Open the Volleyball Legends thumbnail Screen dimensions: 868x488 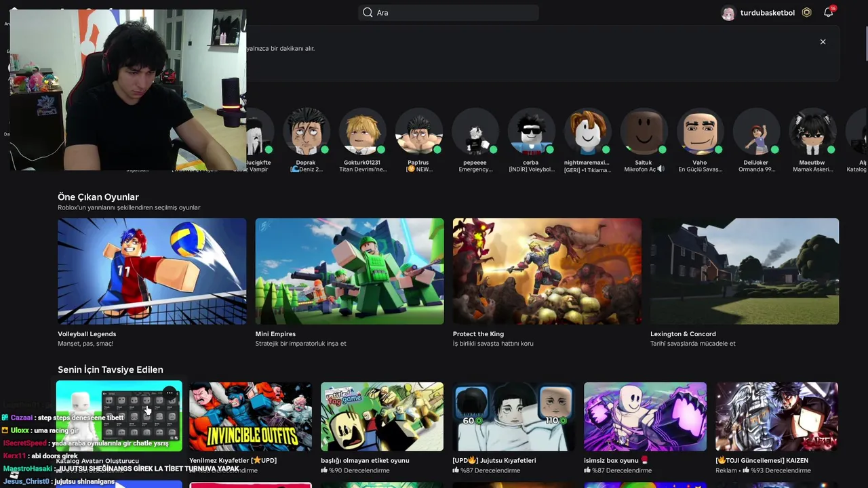point(152,271)
